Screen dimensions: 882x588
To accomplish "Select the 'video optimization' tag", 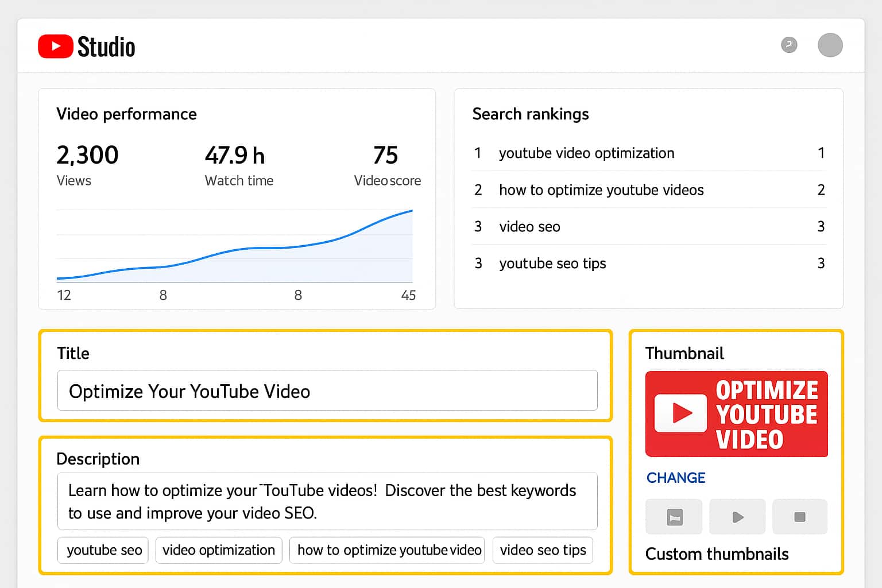I will (x=219, y=550).
